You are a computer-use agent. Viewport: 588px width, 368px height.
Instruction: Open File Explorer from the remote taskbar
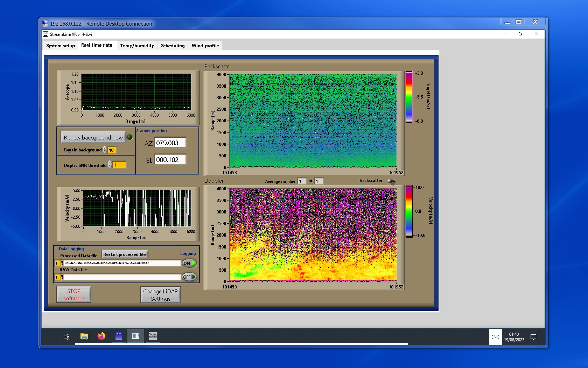(x=84, y=336)
